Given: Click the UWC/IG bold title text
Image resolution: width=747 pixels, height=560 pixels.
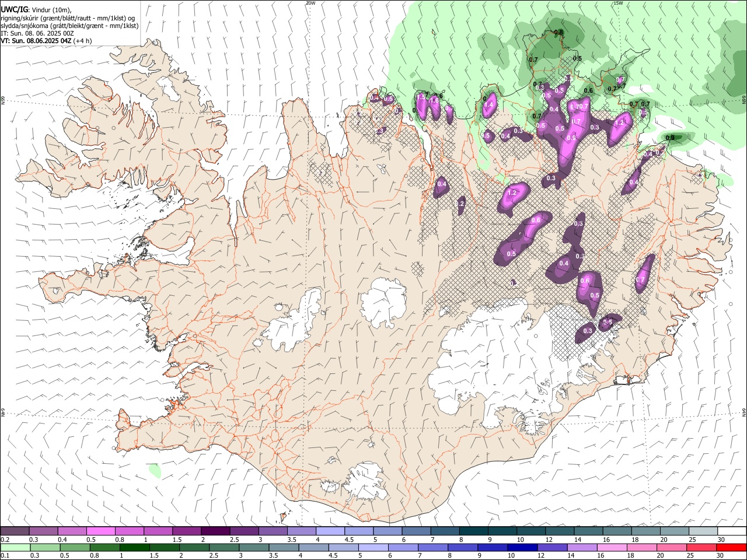Looking at the screenshot, I should tap(14, 9).
